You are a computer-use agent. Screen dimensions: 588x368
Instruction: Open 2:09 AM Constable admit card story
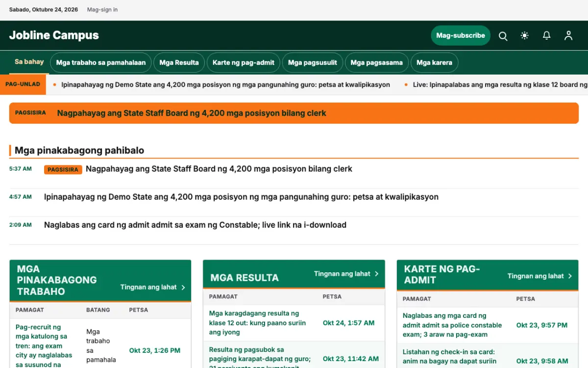tap(195, 225)
